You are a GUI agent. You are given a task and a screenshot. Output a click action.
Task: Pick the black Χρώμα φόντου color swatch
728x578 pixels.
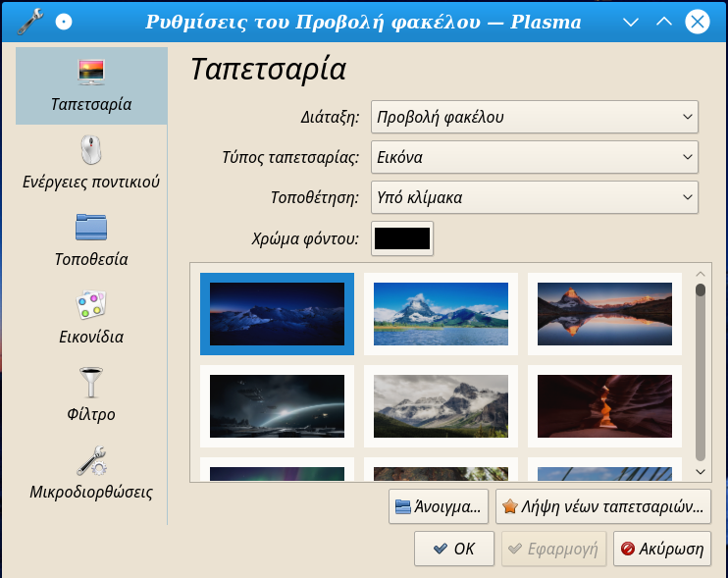(x=402, y=238)
